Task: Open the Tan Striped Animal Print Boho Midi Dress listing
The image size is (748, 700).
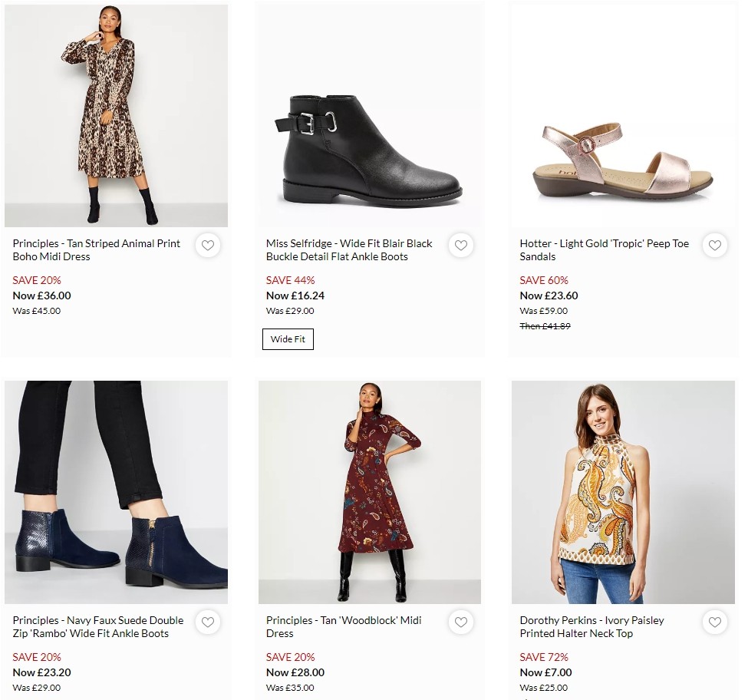Action: click(95, 249)
